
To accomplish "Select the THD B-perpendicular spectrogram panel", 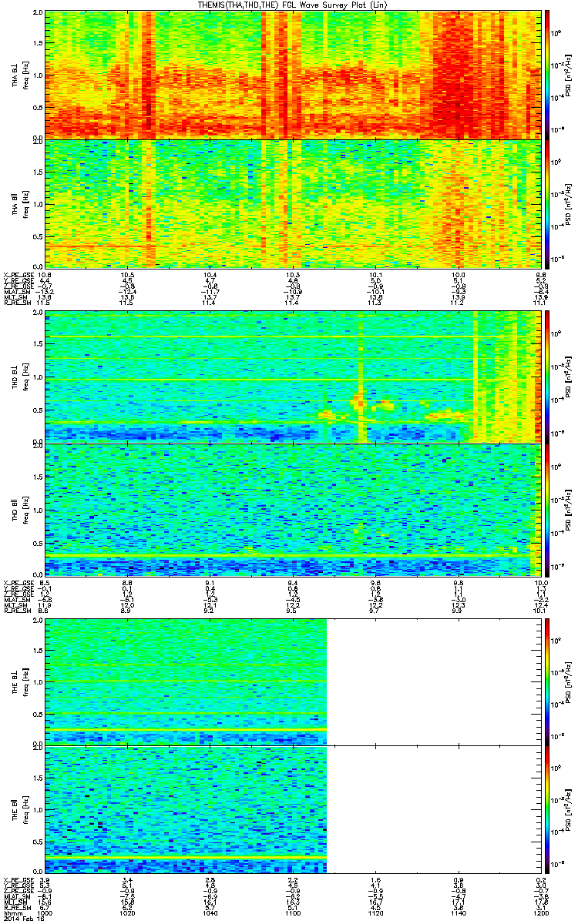I will pyautogui.click(x=293, y=377).
